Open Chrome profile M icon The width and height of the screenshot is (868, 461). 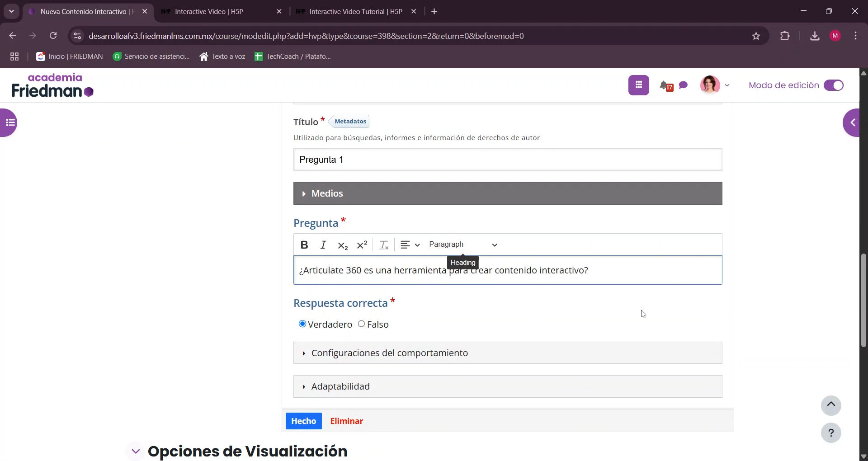(x=835, y=36)
